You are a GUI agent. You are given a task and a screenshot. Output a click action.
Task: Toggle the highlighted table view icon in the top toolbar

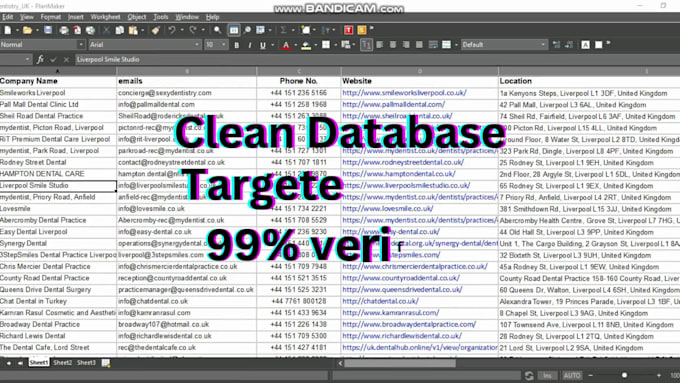(x=234, y=30)
